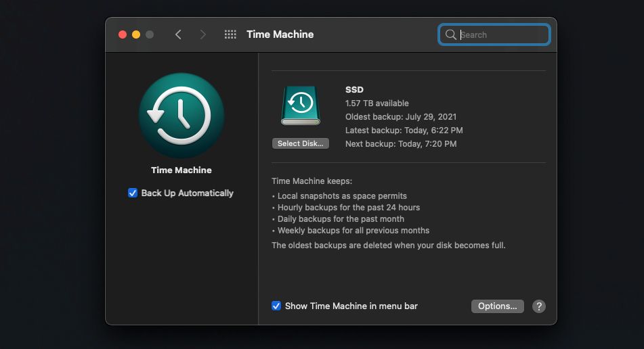Show all preferences via grid icon
The width and height of the screenshot is (644, 349).
tap(230, 34)
